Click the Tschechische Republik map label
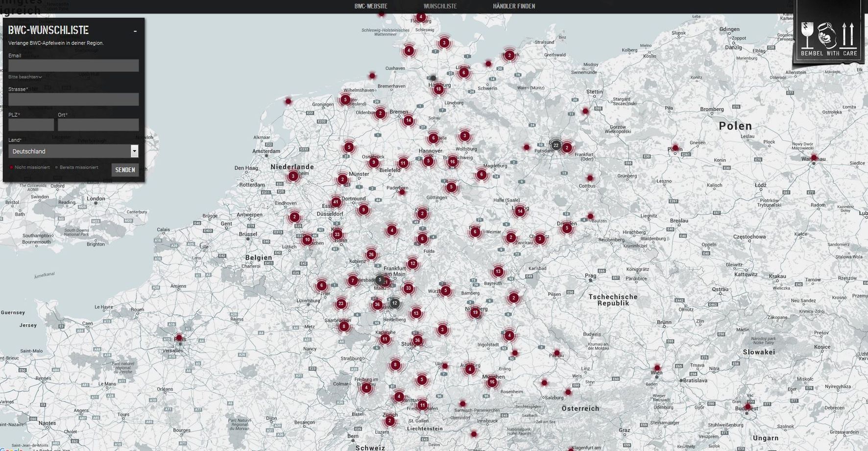868x451 pixels. click(x=613, y=300)
